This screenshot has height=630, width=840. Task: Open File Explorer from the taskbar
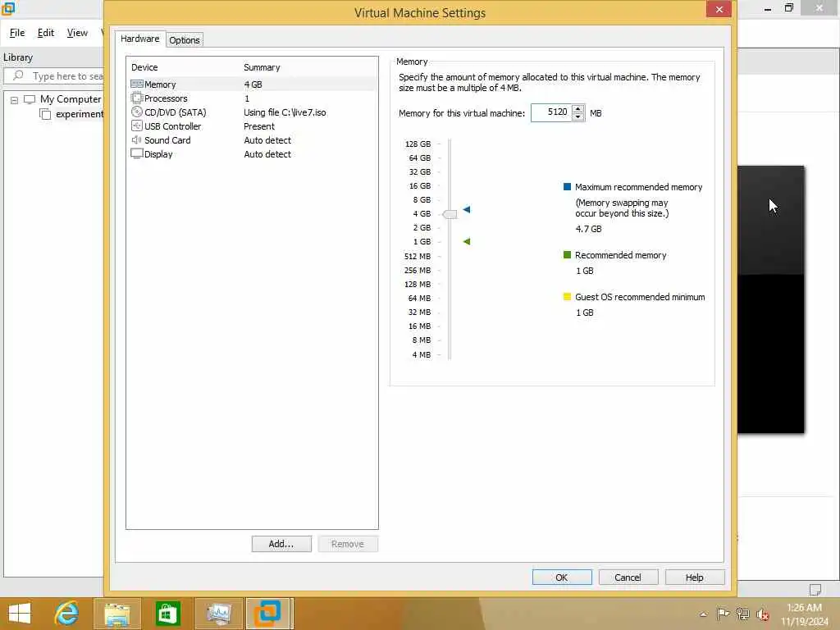(x=116, y=614)
